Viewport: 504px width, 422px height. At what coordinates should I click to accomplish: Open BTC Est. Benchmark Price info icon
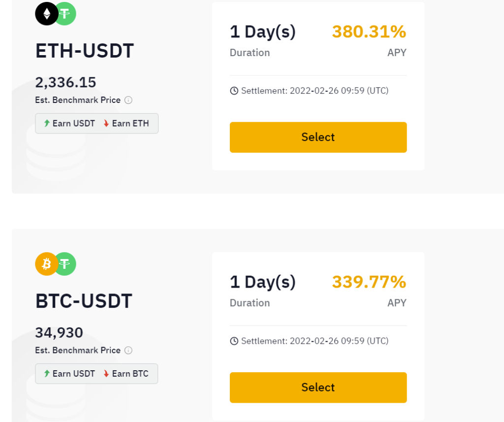[x=128, y=351]
